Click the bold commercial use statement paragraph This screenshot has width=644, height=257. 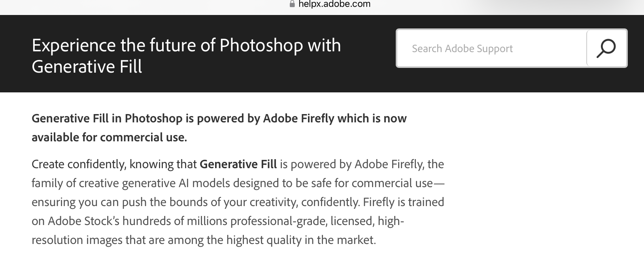click(219, 127)
